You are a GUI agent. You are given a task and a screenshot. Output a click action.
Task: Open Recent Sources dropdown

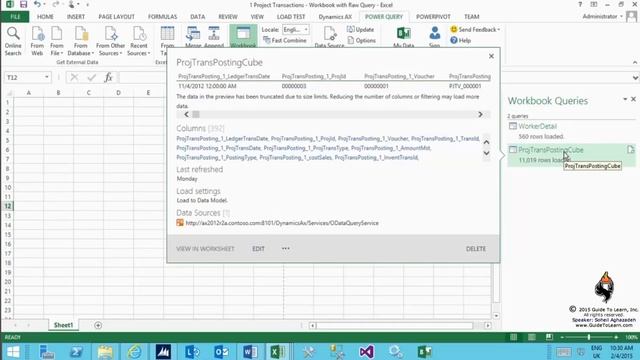pyautogui.click(x=139, y=41)
